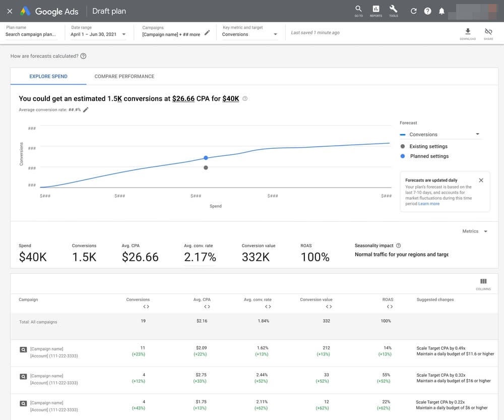Screen dimensions: 504x420
Task: Download the draft plan
Action: pyautogui.click(x=468, y=32)
